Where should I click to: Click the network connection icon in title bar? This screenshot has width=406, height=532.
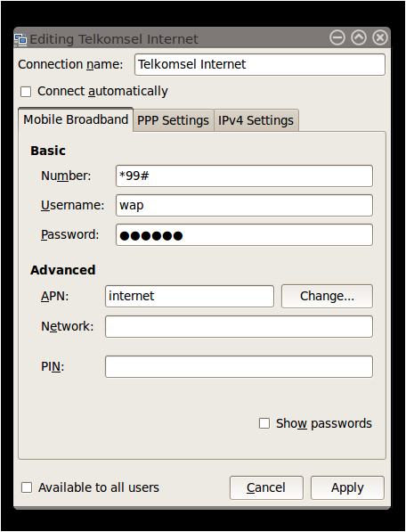click(x=20, y=39)
